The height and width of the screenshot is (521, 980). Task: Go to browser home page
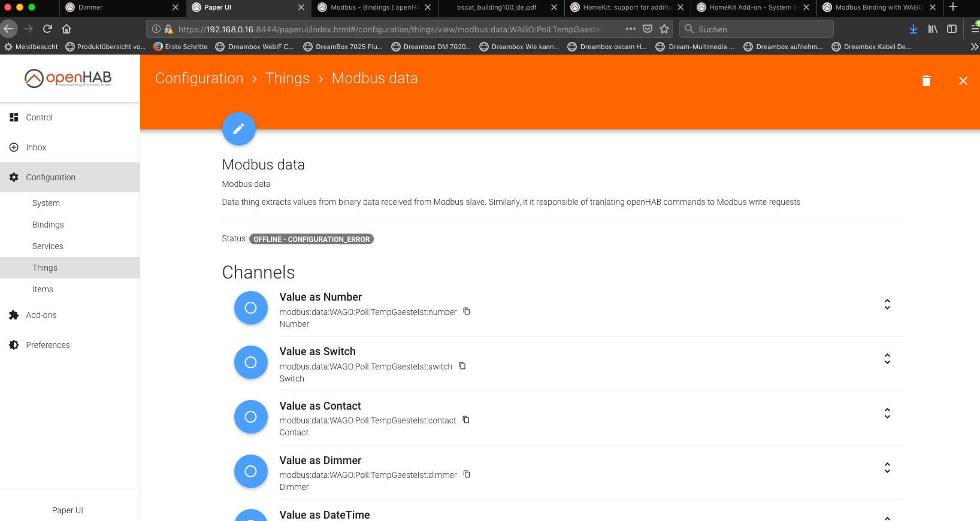(66, 29)
